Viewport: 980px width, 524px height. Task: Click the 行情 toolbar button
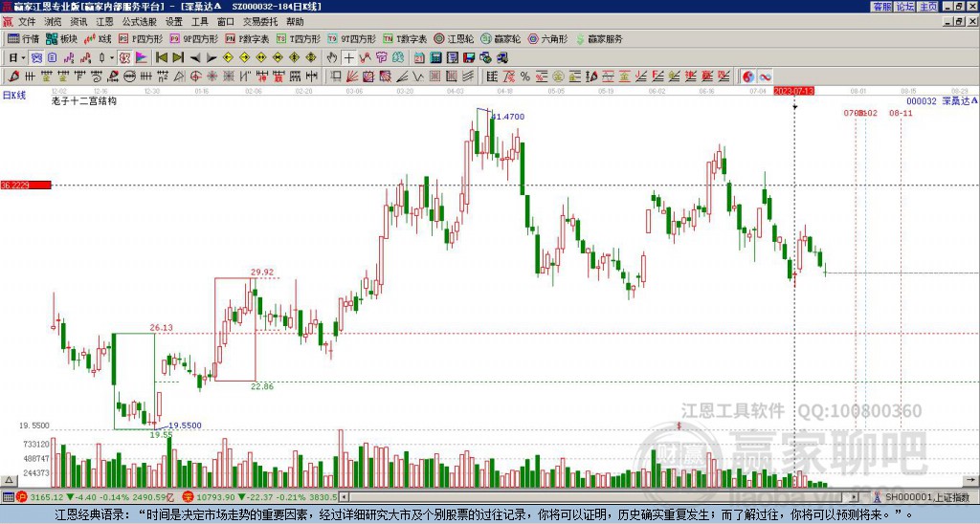coord(24,38)
